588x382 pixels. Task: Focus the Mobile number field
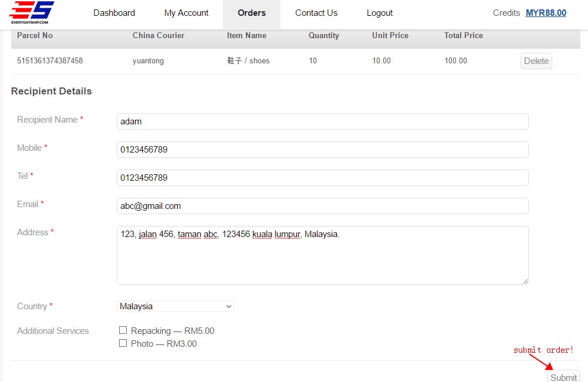(322, 150)
